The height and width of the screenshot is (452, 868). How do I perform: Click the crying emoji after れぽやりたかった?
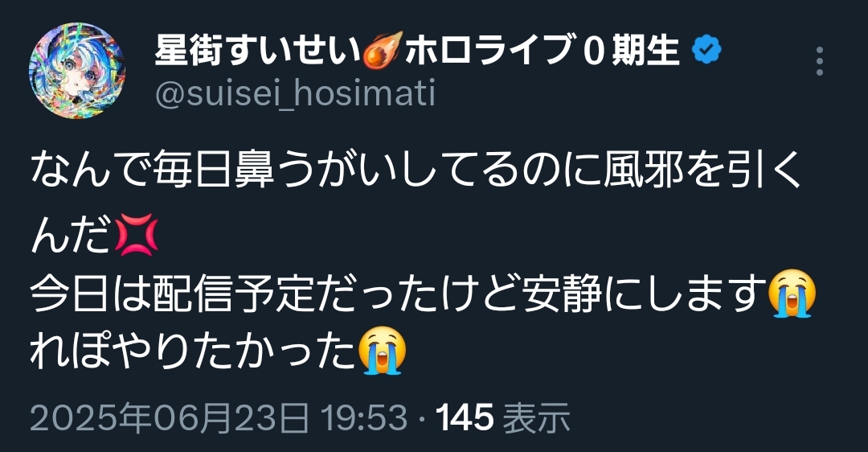[x=383, y=350]
